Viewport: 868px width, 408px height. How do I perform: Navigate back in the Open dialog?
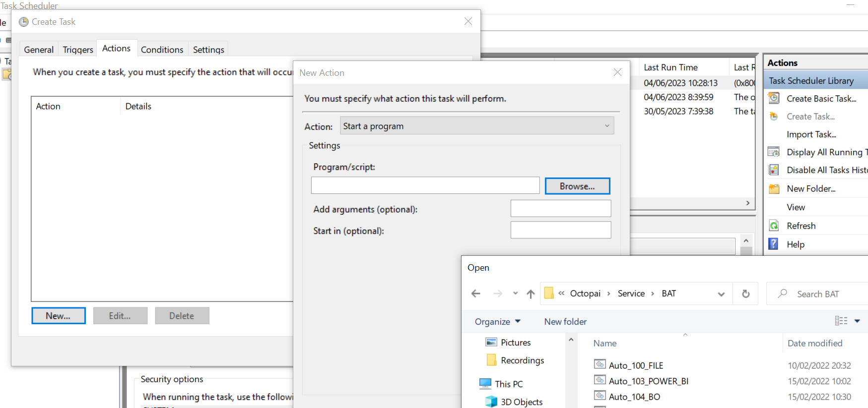point(475,294)
